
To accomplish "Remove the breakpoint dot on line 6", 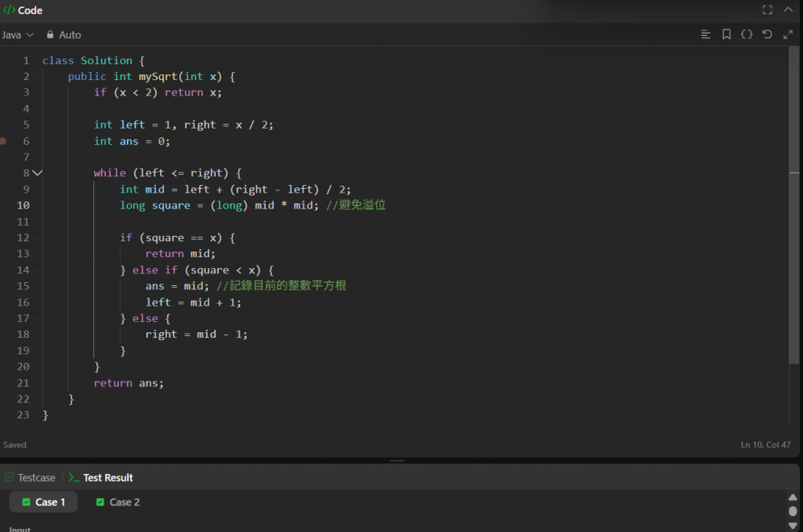I will coord(3,141).
